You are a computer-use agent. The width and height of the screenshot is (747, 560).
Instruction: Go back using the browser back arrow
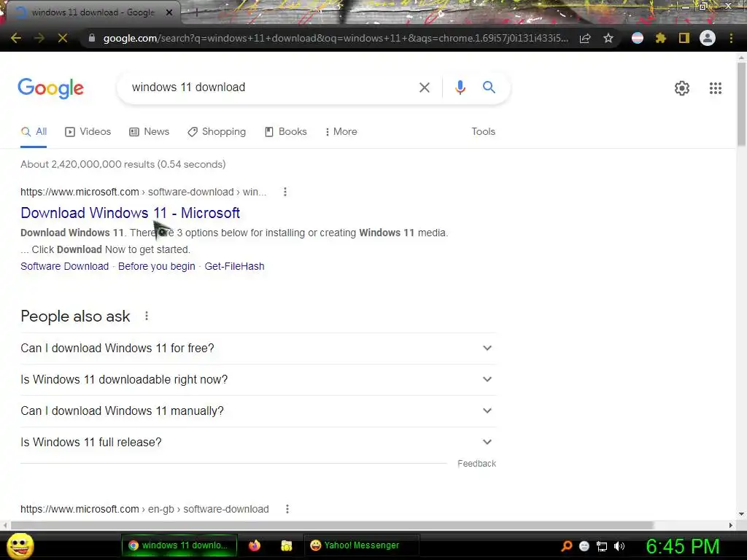point(16,38)
